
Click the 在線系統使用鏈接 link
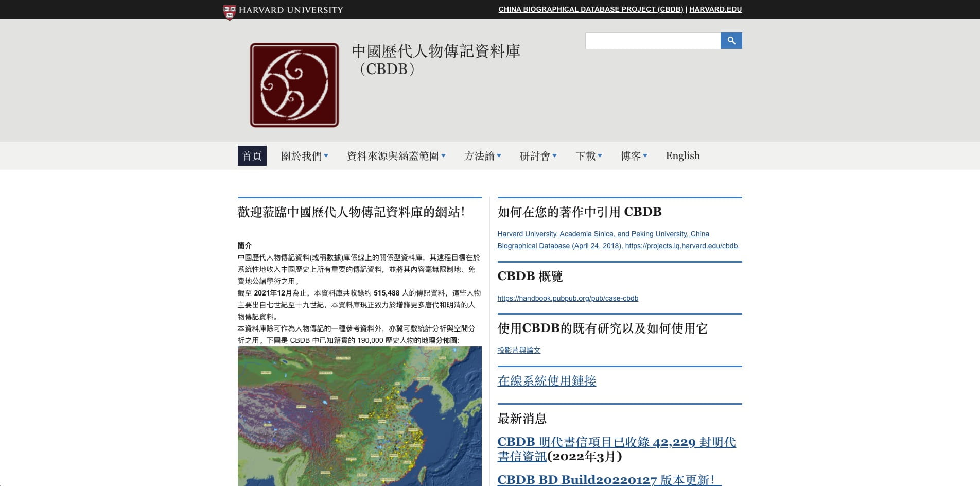click(x=547, y=381)
